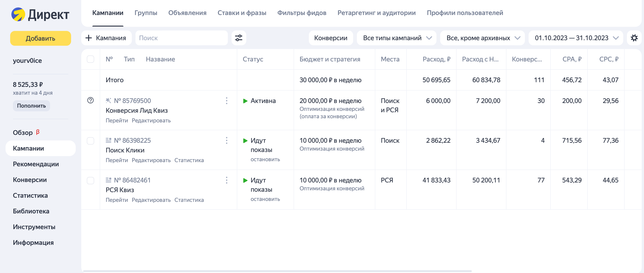The image size is (644, 273).
Task: Open table settings gear icon
Action: click(x=634, y=38)
